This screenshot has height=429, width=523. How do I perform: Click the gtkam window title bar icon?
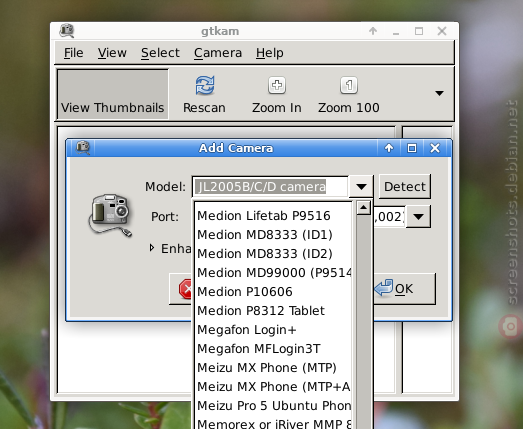[67, 31]
